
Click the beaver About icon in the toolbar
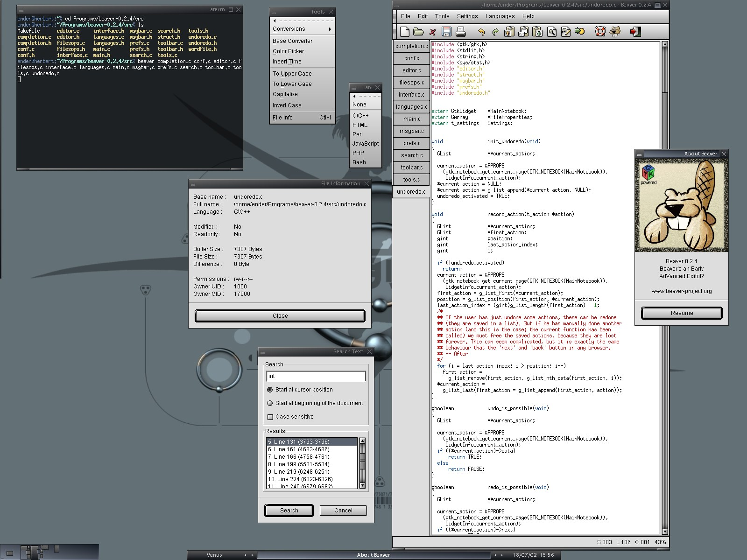click(x=615, y=32)
